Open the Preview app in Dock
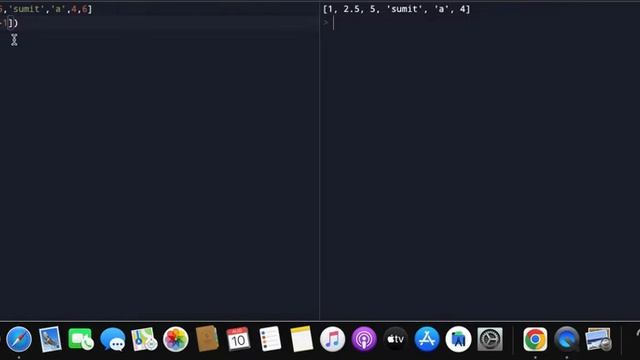 tap(598, 339)
